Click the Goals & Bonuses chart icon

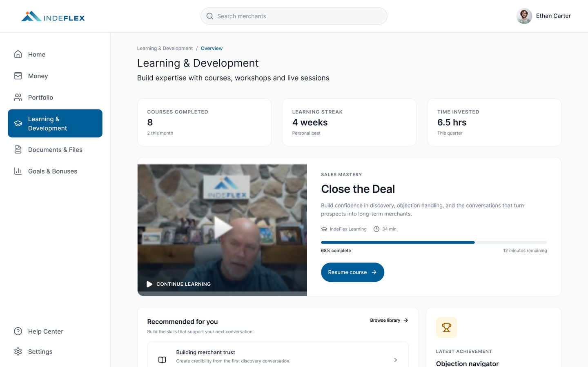click(18, 171)
